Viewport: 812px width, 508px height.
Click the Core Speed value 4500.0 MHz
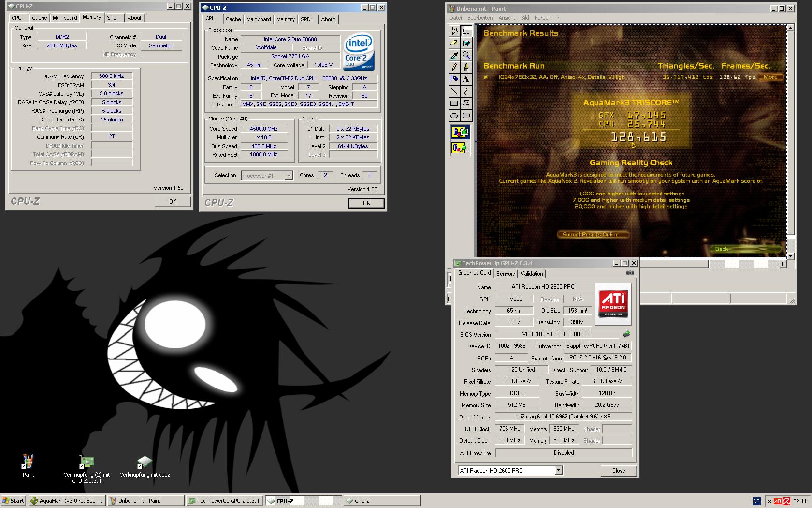point(263,129)
